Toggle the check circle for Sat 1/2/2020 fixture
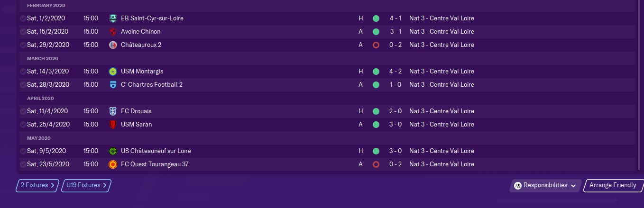 click(x=23, y=18)
